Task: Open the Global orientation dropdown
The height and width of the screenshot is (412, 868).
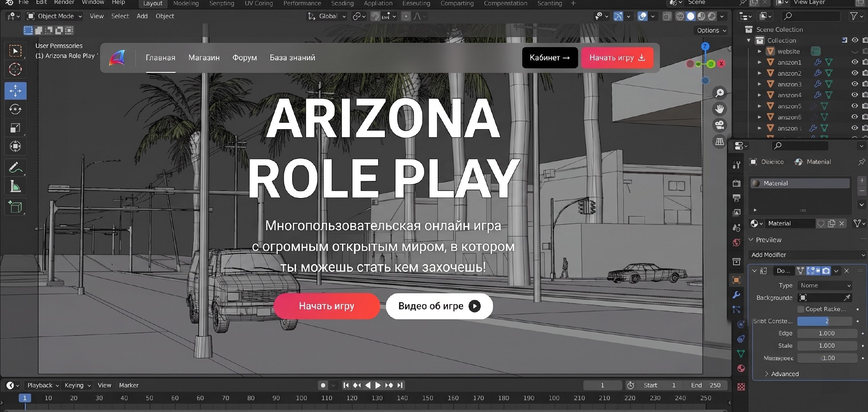Action: pyautogui.click(x=327, y=16)
